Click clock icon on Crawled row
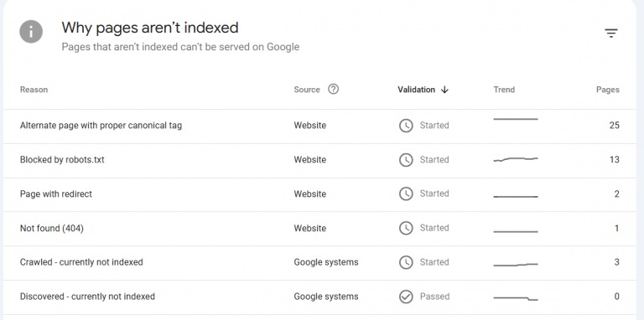This screenshot has height=320, width=644. click(406, 262)
